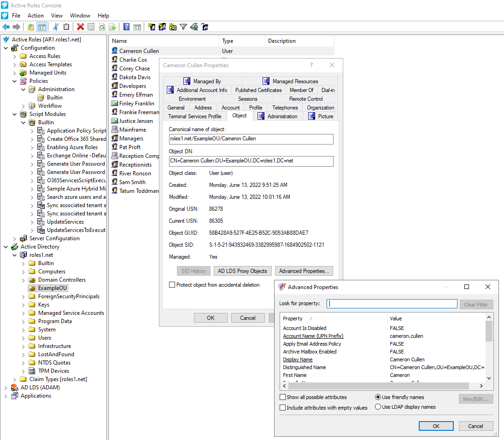
Task: Go up one level with folder icon
Action: [x=31, y=27]
